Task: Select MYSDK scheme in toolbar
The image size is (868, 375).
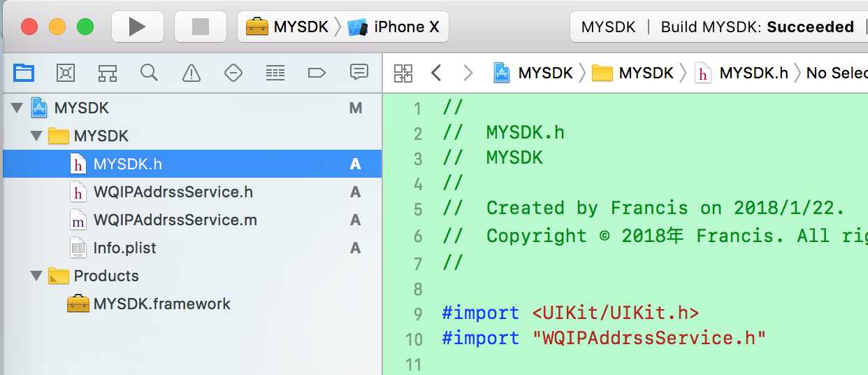Action: 287,27
